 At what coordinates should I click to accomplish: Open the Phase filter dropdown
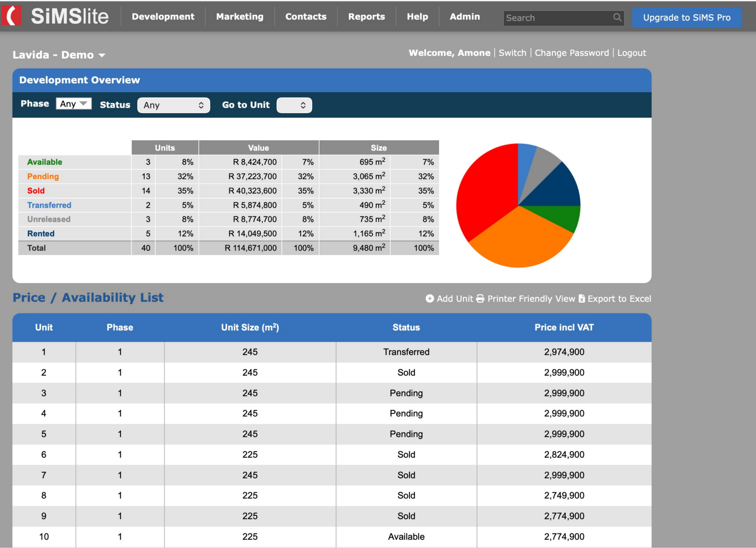point(74,104)
